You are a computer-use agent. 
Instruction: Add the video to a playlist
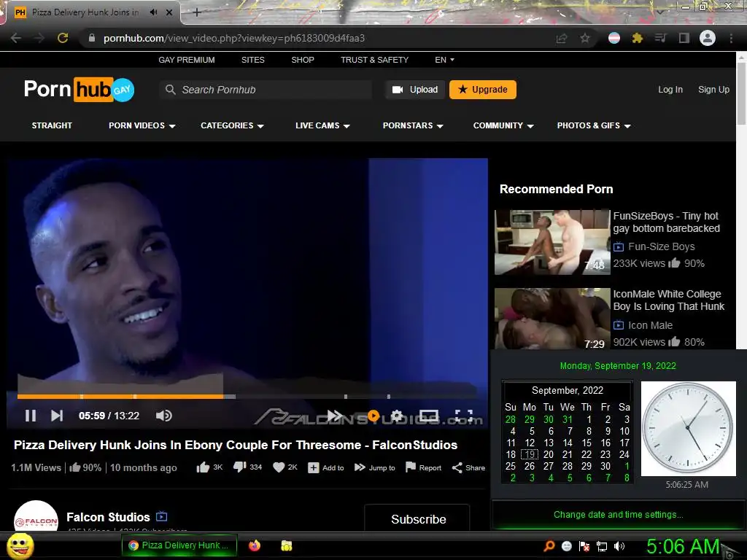pyautogui.click(x=326, y=467)
